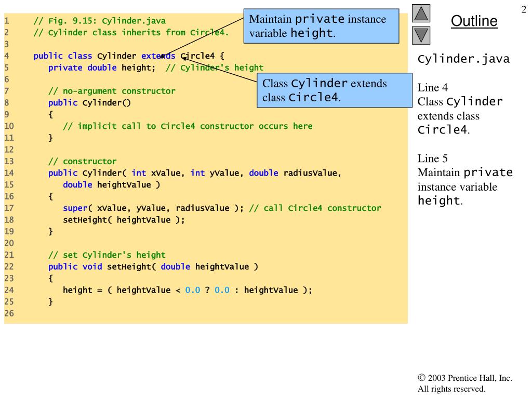532x399 pixels.
Task: Click line number 20 in the gutter
Action: click(x=9, y=243)
